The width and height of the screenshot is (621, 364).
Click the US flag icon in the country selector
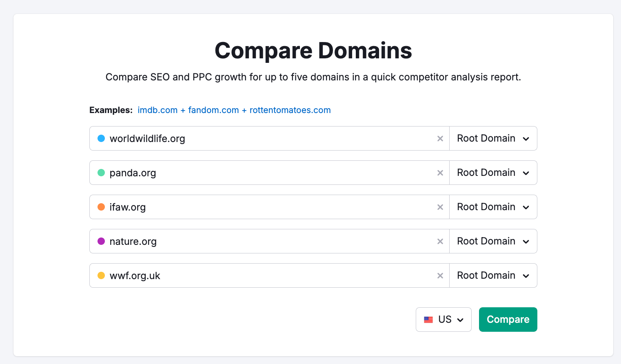click(428, 320)
